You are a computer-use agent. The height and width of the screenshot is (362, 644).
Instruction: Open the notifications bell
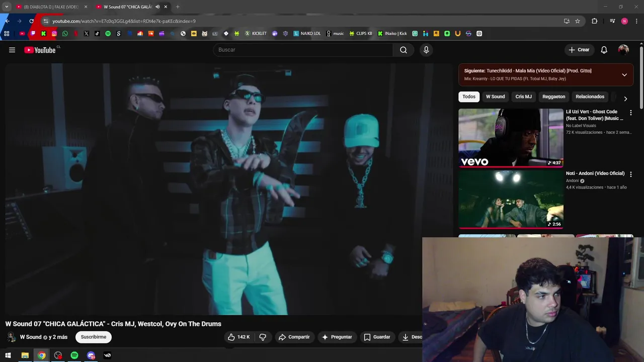604,50
